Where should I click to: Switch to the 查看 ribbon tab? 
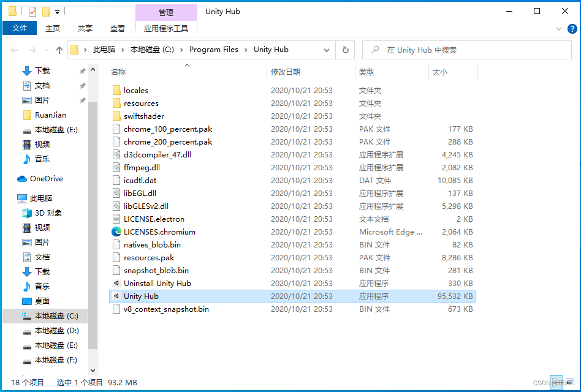118,28
